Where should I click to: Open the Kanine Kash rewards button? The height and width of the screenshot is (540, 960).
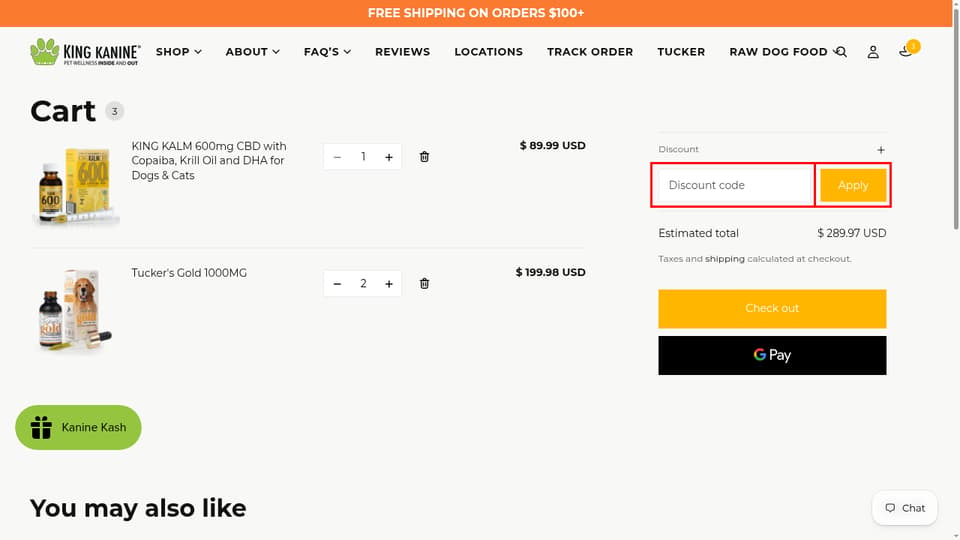coord(78,427)
